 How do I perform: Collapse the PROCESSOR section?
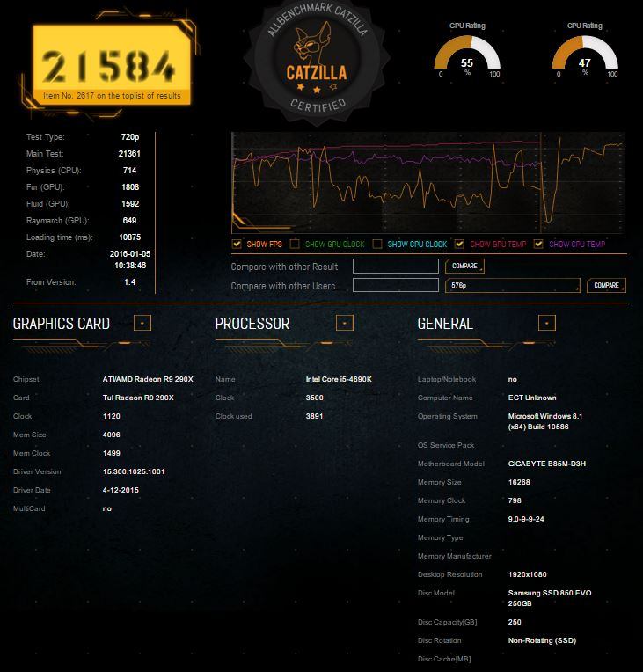click(x=345, y=323)
